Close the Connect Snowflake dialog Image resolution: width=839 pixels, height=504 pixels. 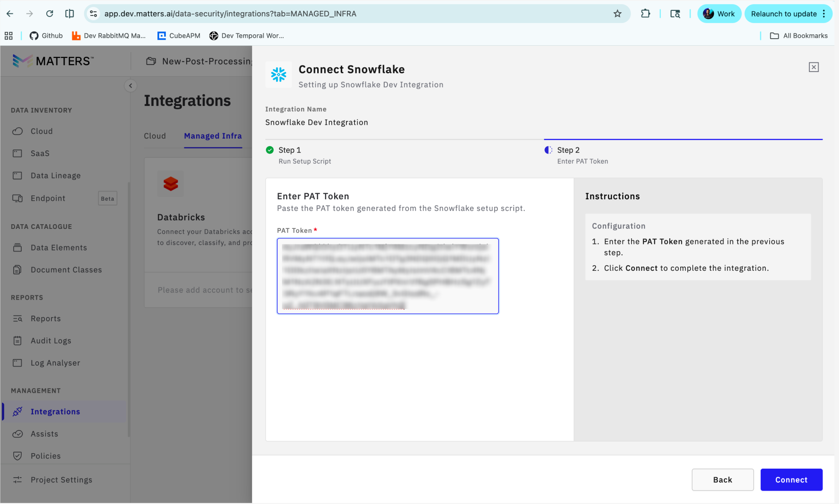pos(814,67)
